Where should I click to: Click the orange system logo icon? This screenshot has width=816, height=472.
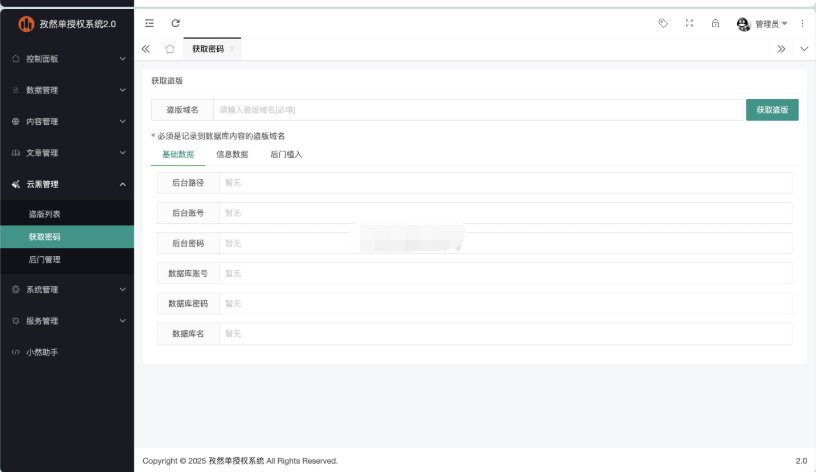pos(26,24)
